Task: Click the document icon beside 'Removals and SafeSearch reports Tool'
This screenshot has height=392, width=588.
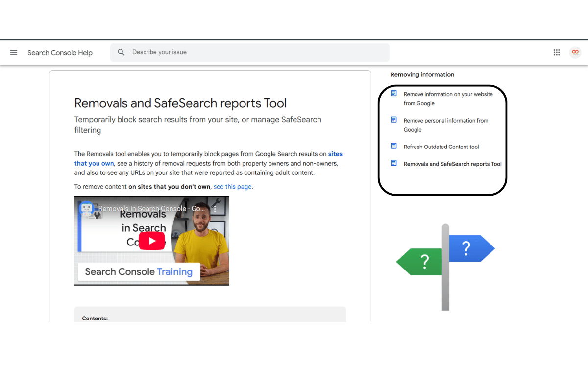Action: click(x=393, y=163)
